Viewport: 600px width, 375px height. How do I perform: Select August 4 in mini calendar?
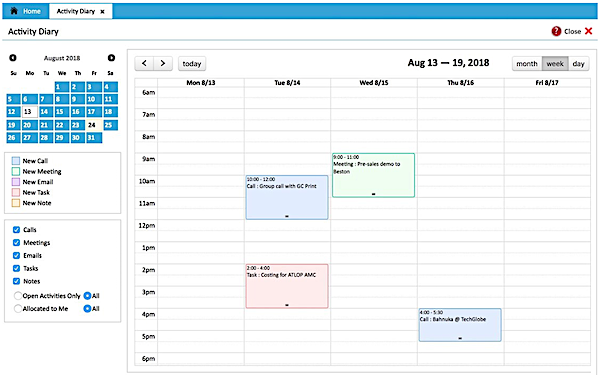pyautogui.click(x=110, y=87)
